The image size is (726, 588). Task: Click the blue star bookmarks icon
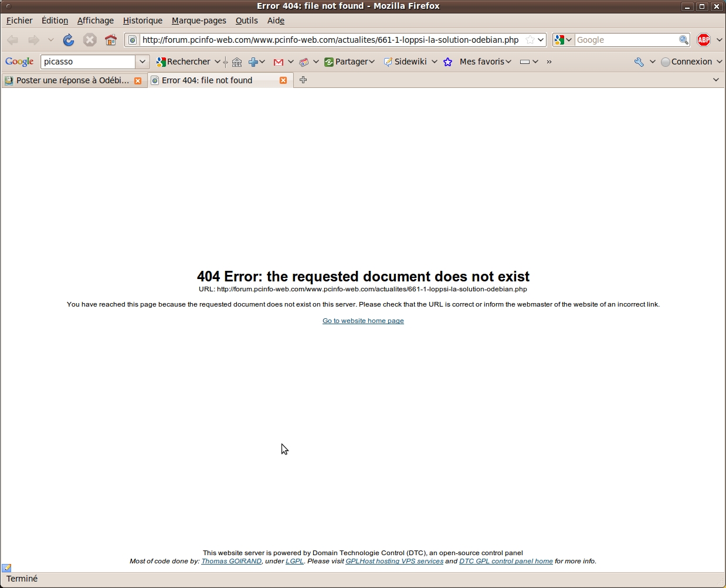tap(448, 62)
